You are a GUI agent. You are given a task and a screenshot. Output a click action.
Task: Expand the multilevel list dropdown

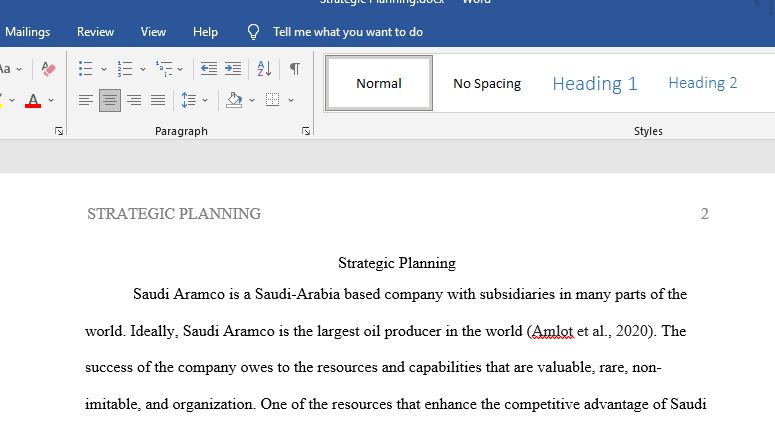[x=180, y=69]
